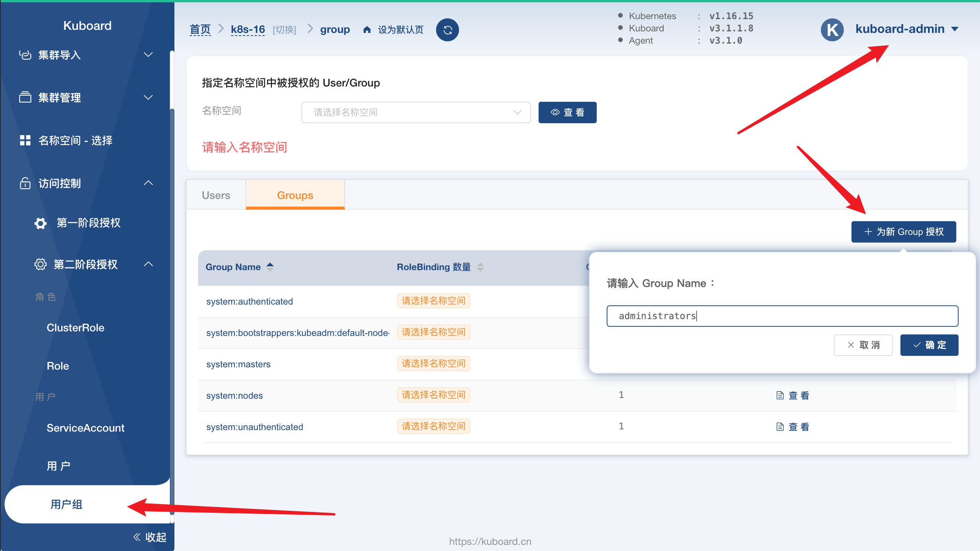Image resolution: width=980 pixels, height=551 pixels.
Task: Collapse the 第二阶段授权 submenu chevron
Action: [x=148, y=264]
